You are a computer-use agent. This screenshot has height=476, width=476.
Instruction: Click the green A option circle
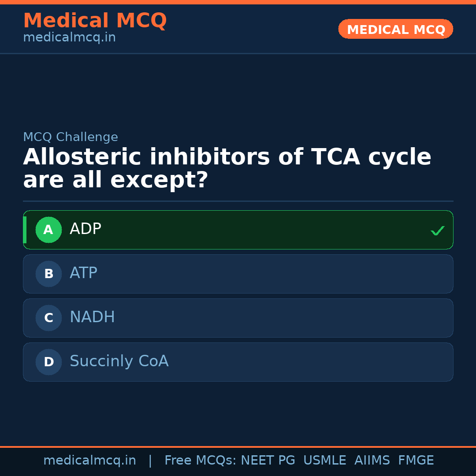coord(48,230)
